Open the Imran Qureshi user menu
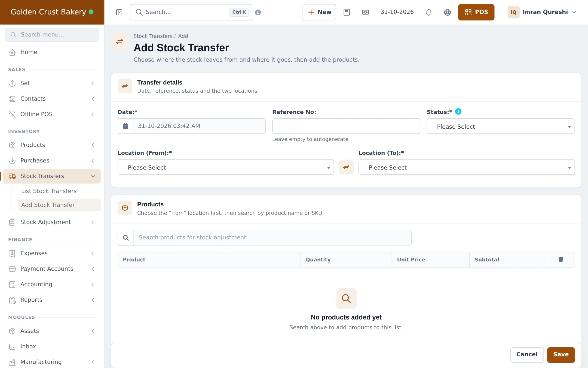Screen dimensions: 588x368 coord(542,12)
